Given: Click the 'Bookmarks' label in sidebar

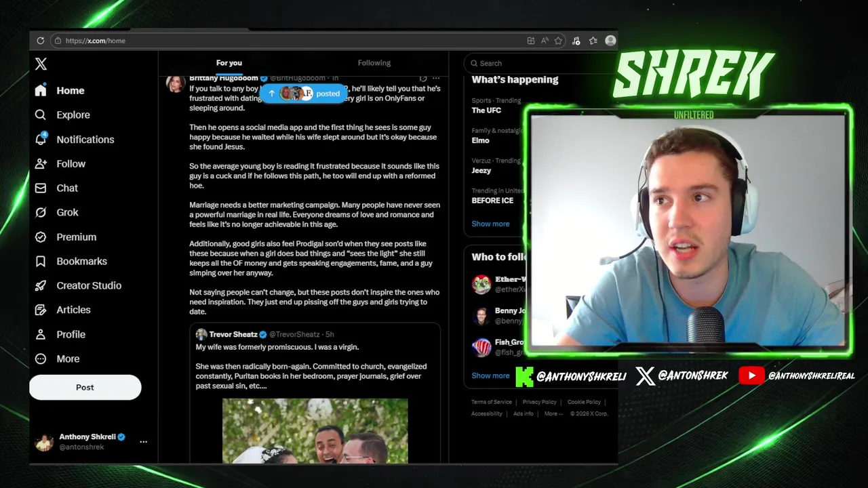Looking at the screenshot, I should (x=82, y=261).
